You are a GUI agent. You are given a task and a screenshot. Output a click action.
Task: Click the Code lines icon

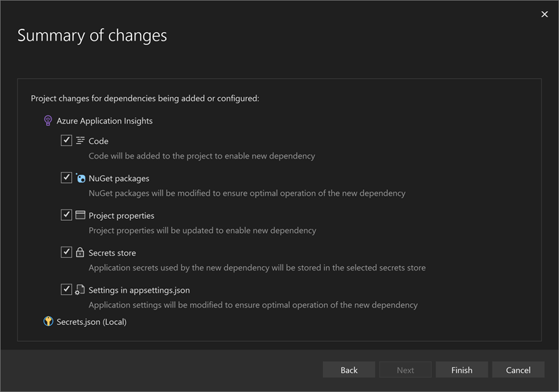(80, 140)
